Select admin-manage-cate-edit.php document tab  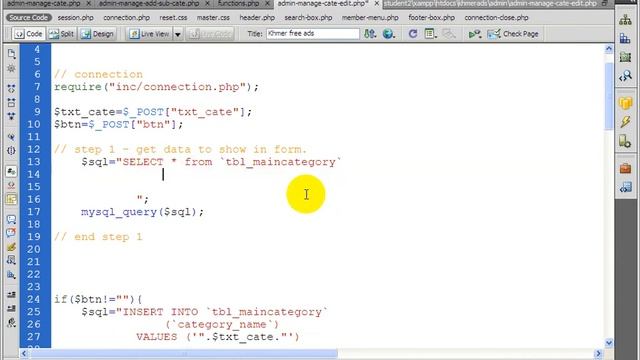pos(322,3)
